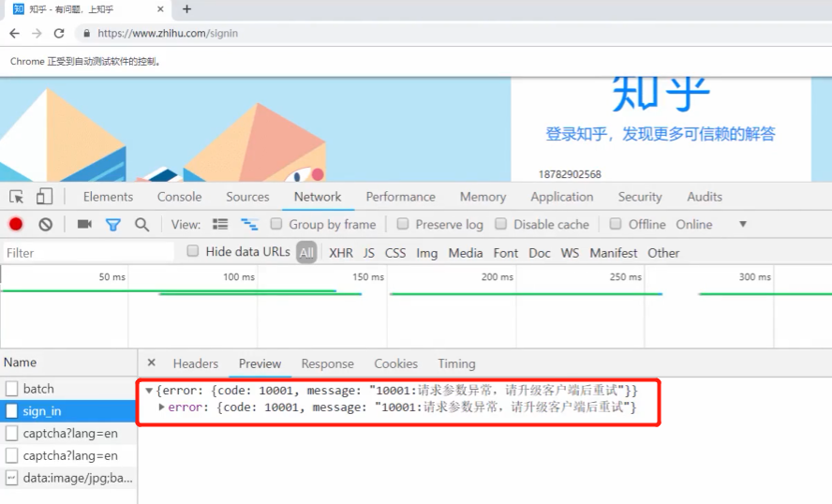Click the network search magnifier icon
This screenshot has width=832, height=504.
(x=141, y=225)
